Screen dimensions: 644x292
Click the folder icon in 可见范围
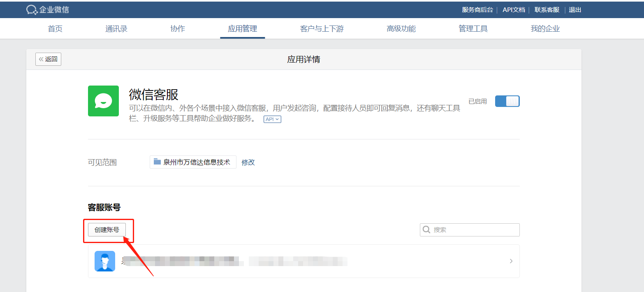click(x=157, y=162)
